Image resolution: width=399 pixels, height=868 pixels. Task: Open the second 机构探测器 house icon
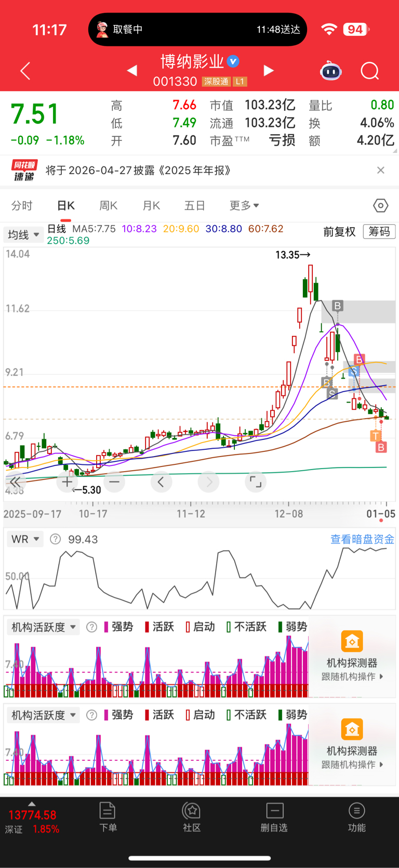pyautogui.click(x=352, y=729)
